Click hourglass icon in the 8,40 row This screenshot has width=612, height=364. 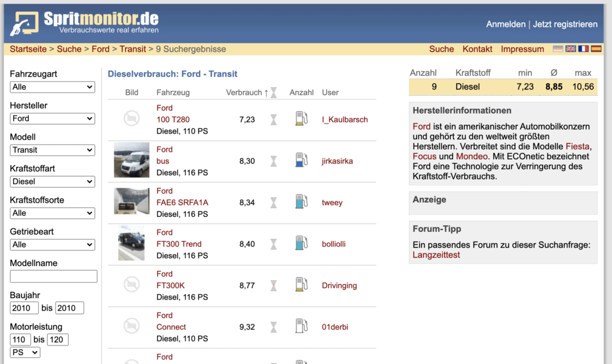tap(274, 244)
